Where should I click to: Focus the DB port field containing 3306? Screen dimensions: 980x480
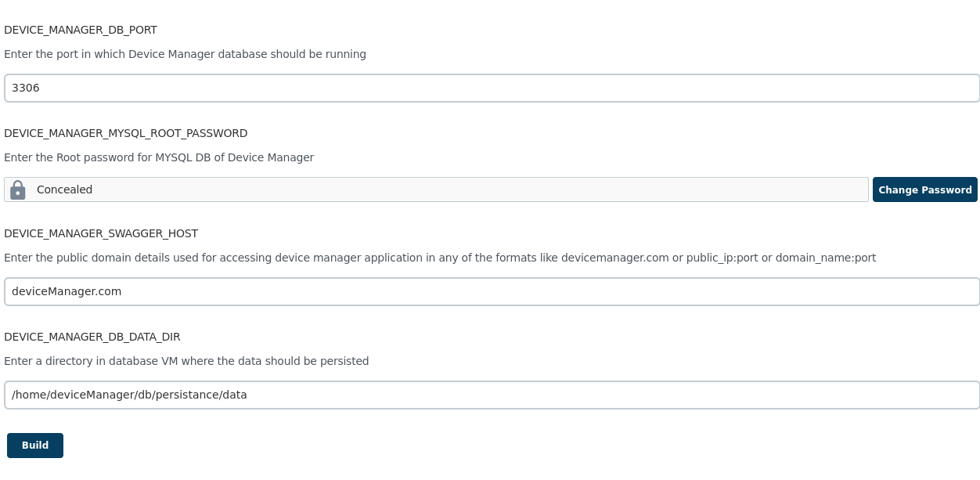pyautogui.click(x=492, y=88)
